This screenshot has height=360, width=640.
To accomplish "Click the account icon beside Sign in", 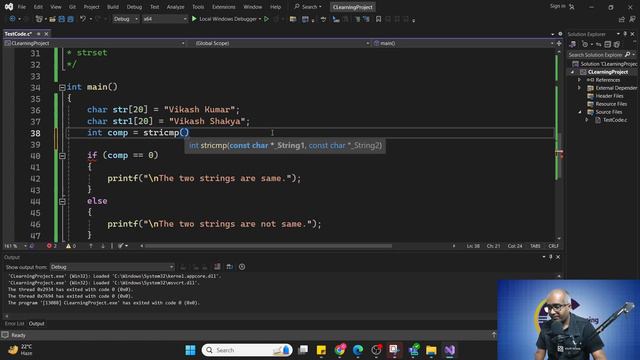I will click(572, 7).
